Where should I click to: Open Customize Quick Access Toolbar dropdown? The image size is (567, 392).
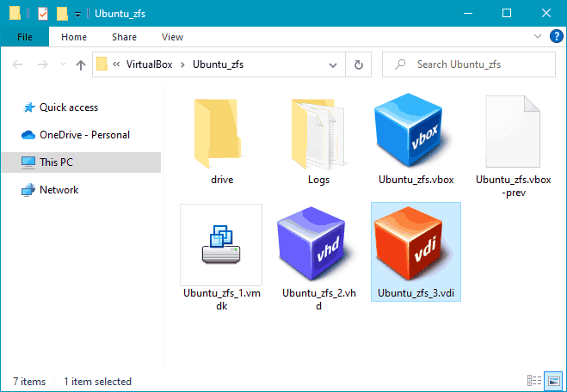(x=77, y=15)
